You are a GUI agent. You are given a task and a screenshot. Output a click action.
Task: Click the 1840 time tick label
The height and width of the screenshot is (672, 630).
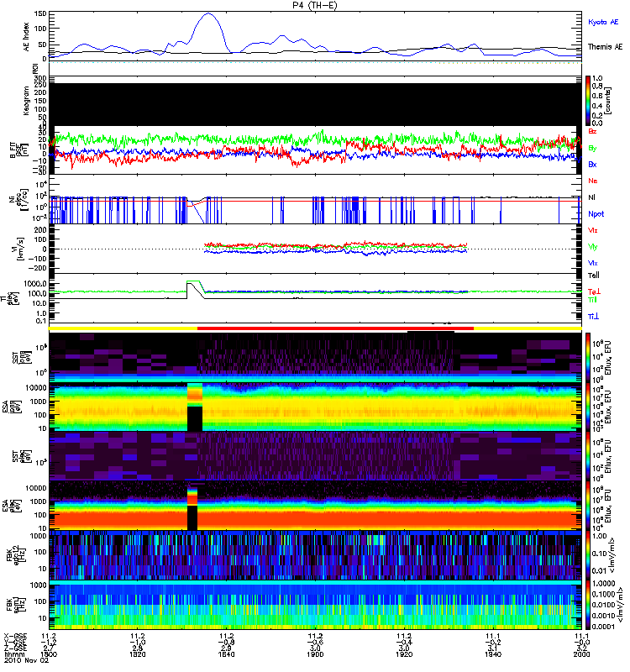tap(226, 654)
